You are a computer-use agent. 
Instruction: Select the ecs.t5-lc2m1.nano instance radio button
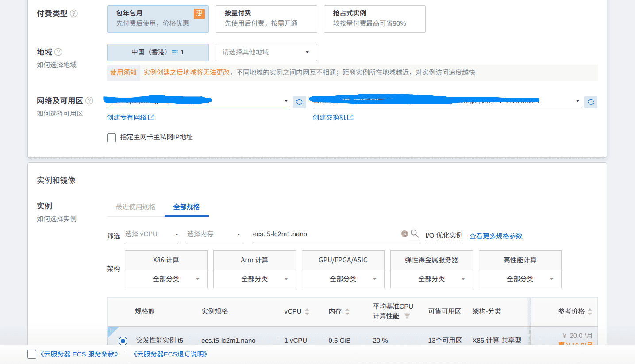tap(123, 341)
